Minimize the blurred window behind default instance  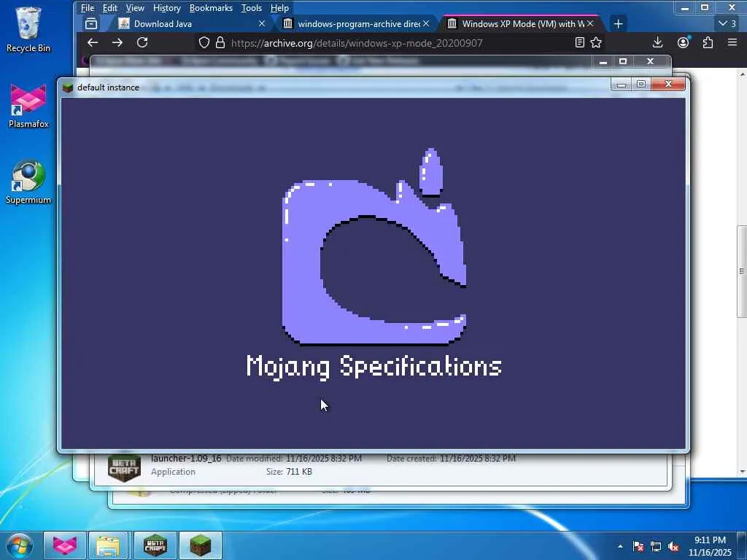click(603, 61)
